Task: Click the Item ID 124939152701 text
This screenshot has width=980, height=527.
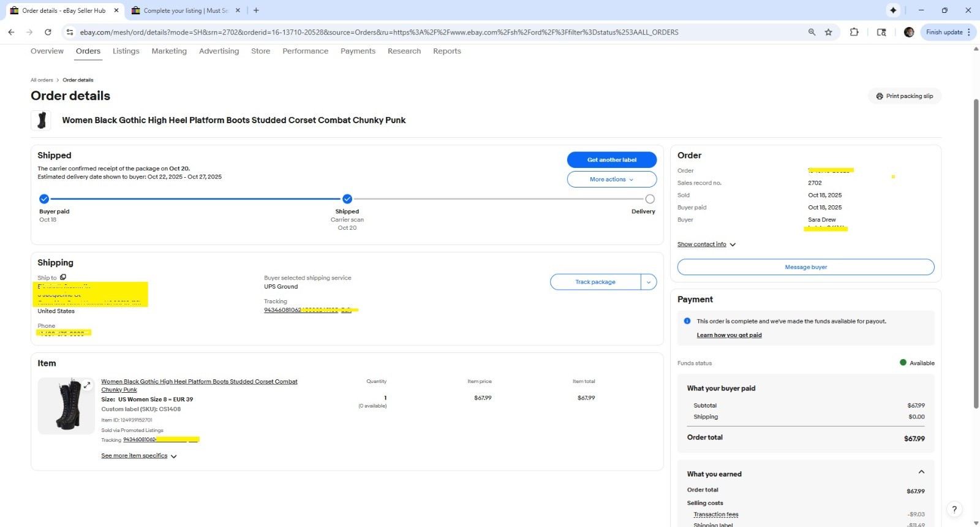Action: tap(127, 420)
